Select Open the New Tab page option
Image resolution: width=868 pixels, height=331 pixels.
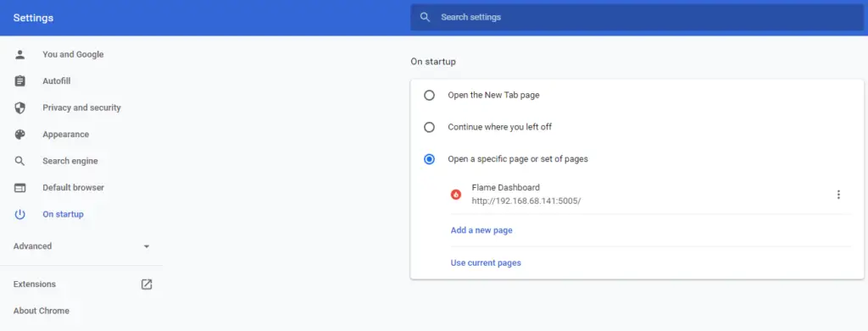click(429, 95)
